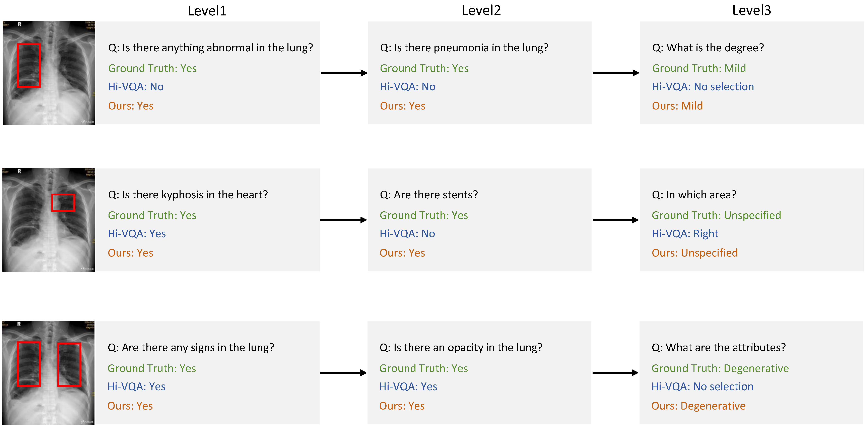Select the question 'Is there pneumonia in the lung?'
This screenshot has height=428, width=868.
464,48
